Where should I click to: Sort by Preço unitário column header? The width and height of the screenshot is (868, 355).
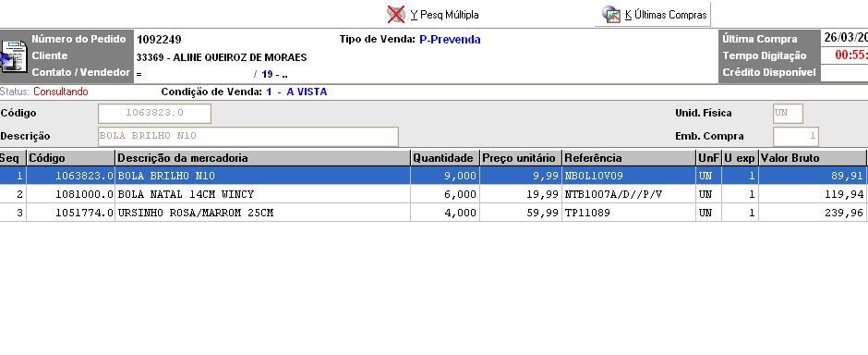tap(521, 158)
